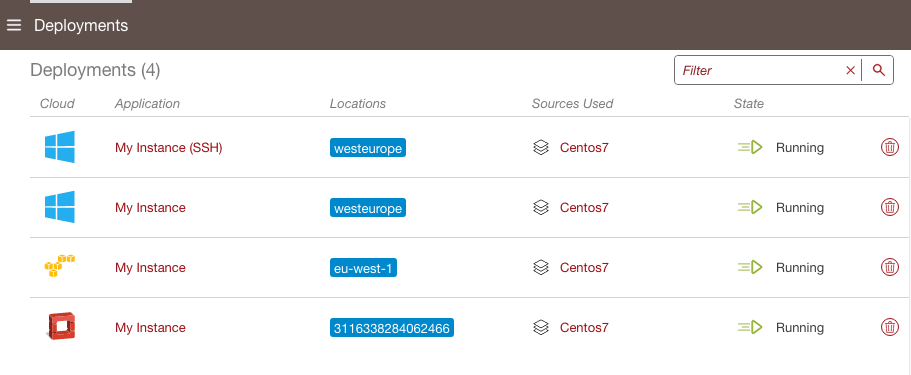The image size is (911, 375).
Task: Open Centos7 source in second westeurope row
Action: (584, 208)
